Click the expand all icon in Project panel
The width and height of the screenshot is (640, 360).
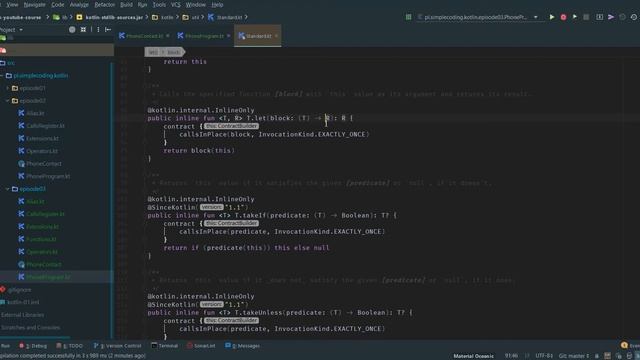coord(83,29)
